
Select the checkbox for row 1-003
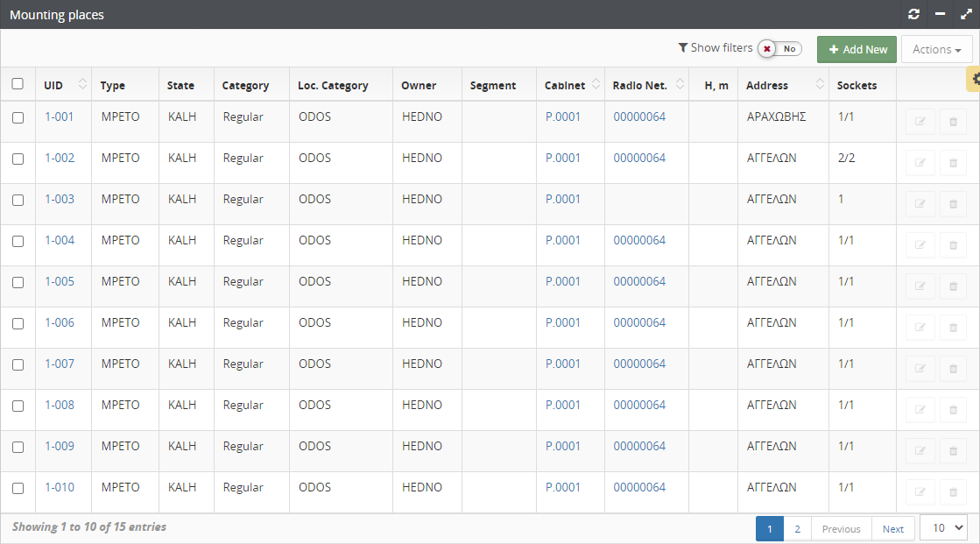click(18, 200)
